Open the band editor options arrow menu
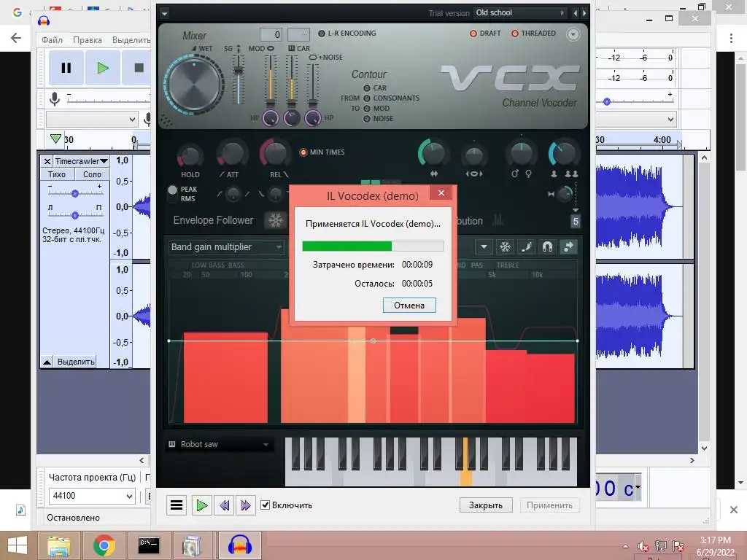 (x=484, y=246)
